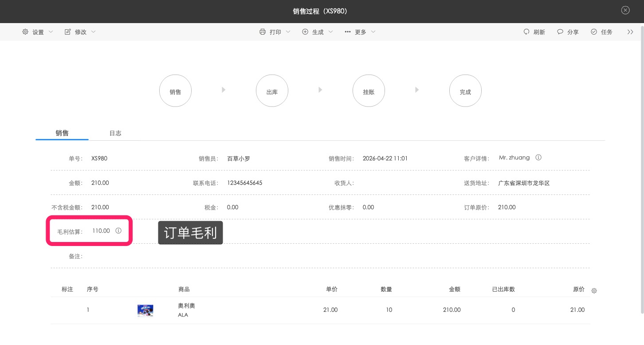Viewport: 644px width, 345px height.
Task: Click the salesperson value 百草小罗
Action: [239, 159]
